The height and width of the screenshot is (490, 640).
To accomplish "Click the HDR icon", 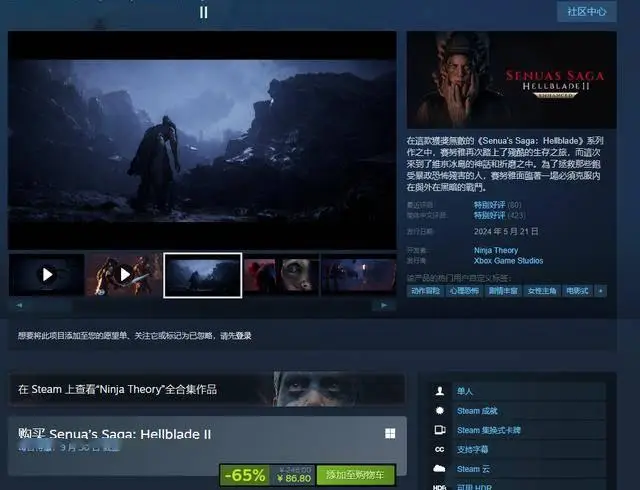I will (440, 487).
